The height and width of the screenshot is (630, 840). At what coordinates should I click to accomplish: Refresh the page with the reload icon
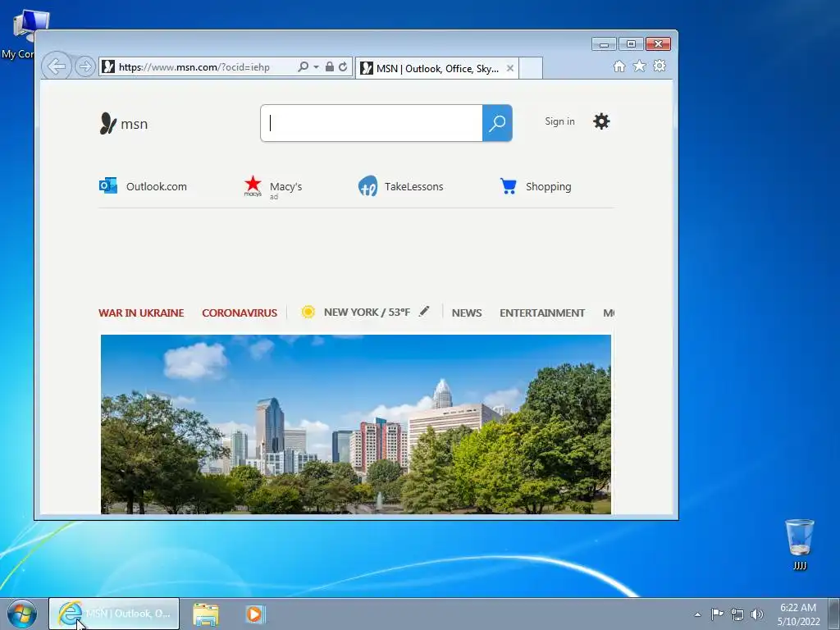[x=343, y=67]
